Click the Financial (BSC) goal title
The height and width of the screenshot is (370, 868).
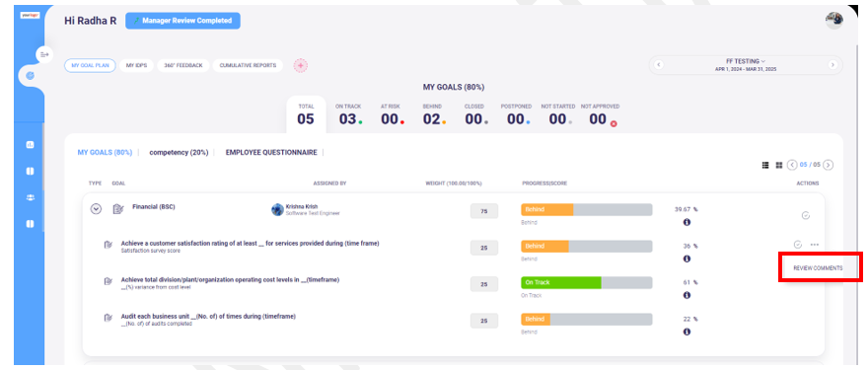coord(153,206)
